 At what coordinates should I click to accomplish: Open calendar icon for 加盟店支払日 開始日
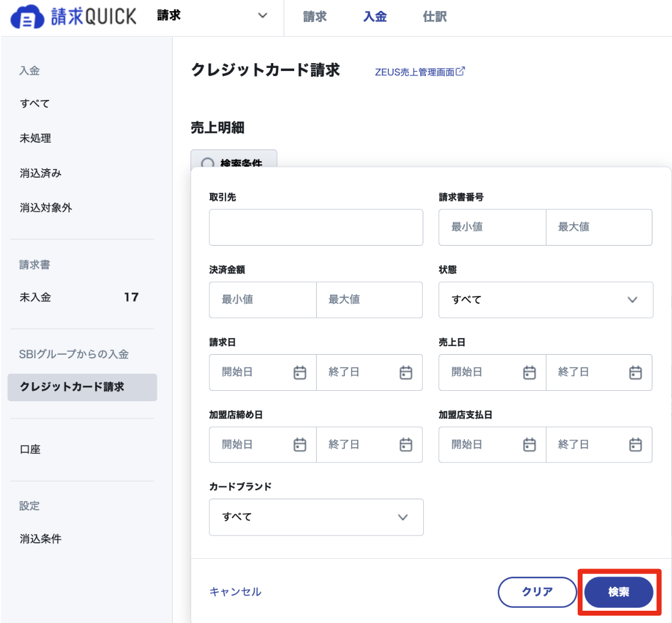pos(529,444)
